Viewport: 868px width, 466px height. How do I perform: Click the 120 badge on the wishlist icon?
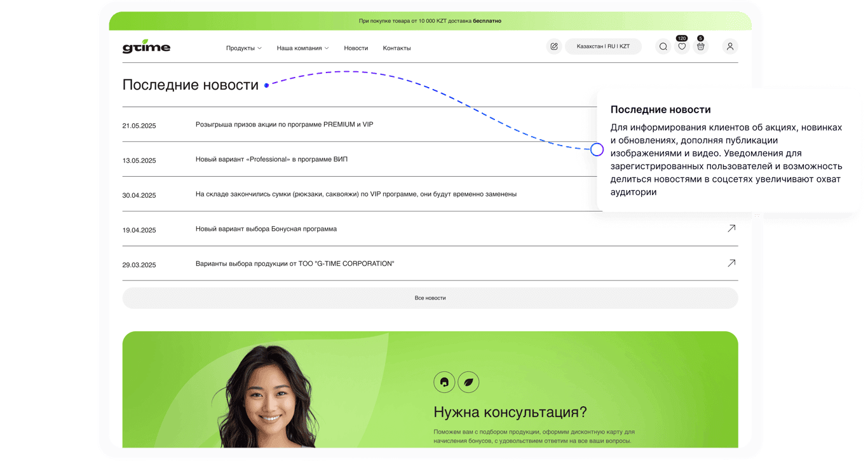tap(682, 38)
